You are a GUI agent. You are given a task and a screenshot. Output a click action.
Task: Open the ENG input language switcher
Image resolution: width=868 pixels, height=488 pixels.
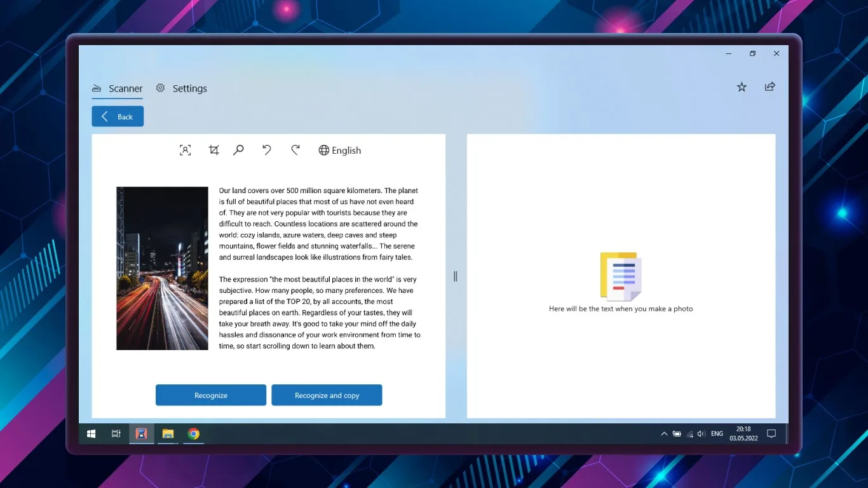pyautogui.click(x=717, y=434)
